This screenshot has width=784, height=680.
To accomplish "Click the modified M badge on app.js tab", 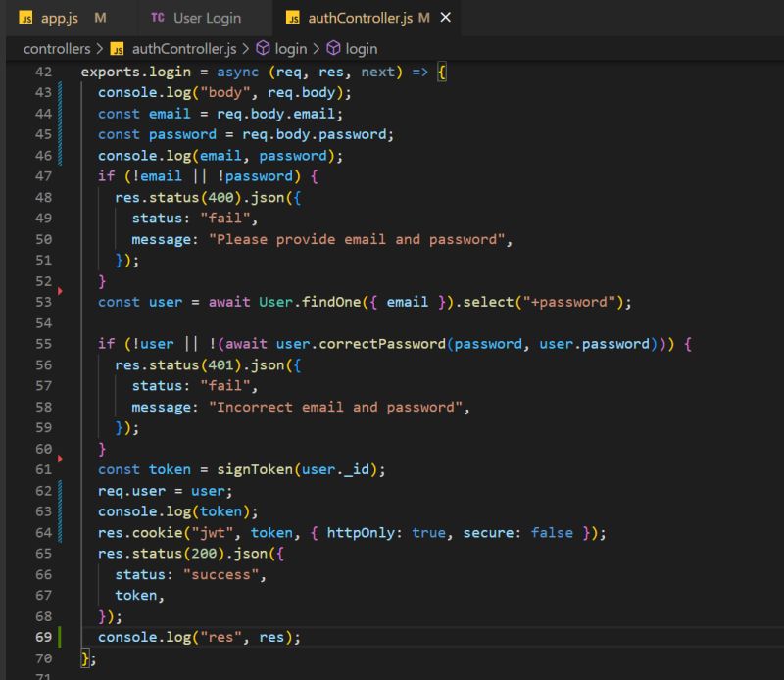I will point(103,17).
